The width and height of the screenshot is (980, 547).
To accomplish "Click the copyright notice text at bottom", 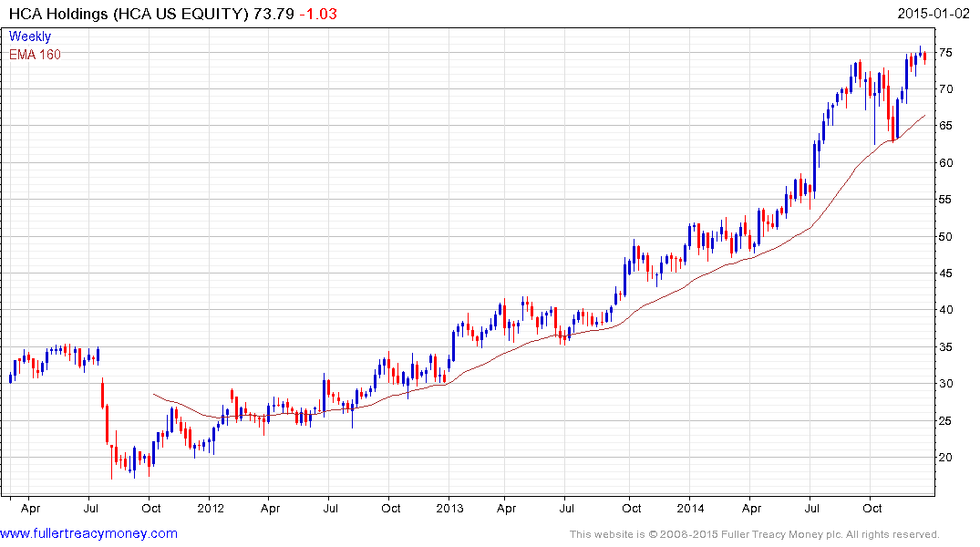I will [x=755, y=534].
